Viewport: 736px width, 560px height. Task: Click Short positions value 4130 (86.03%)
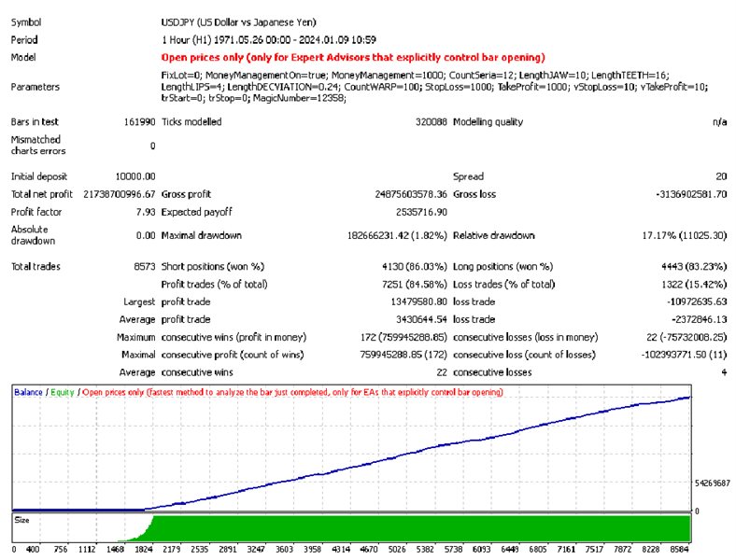[x=415, y=266]
